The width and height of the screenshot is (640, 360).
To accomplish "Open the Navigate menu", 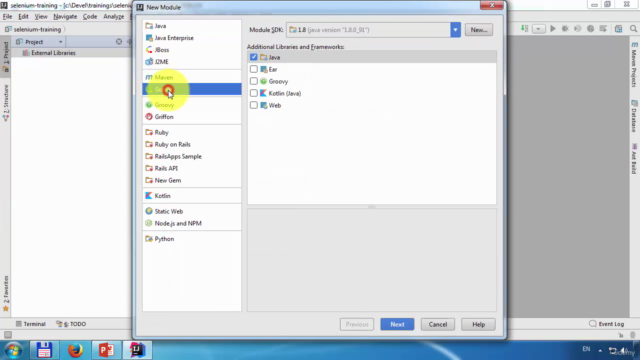I will click(x=65, y=17).
